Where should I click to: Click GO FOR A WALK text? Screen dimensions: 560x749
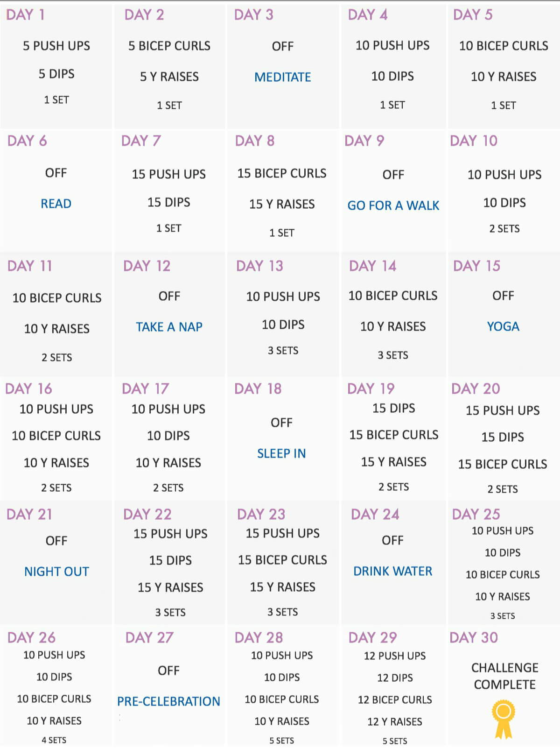393,205
